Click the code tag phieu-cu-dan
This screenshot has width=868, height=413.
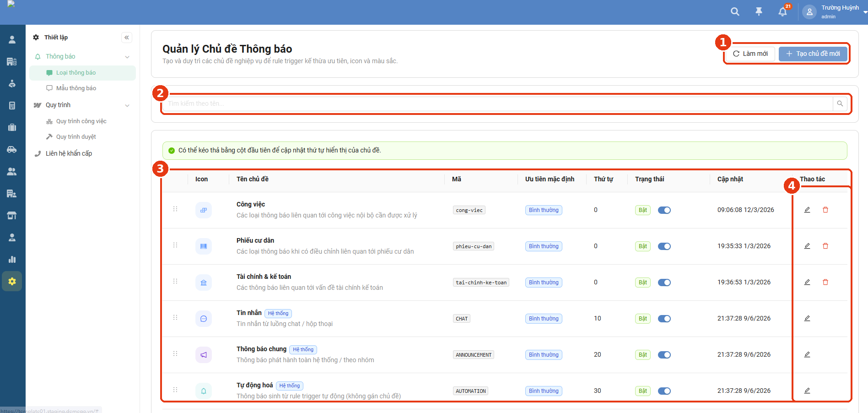(x=474, y=246)
